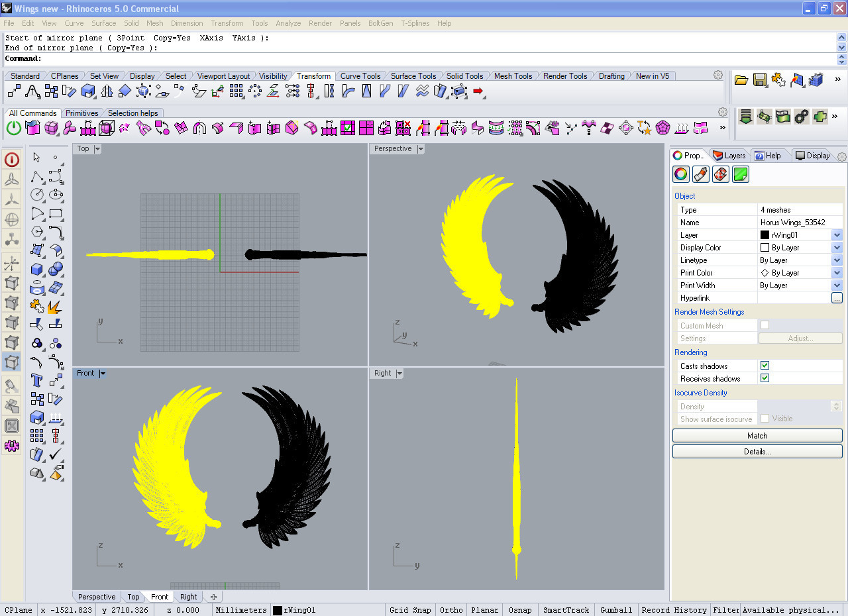Image resolution: width=848 pixels, height=616 pixels.
Task: Click the Match button
Action: click(757, 436)
